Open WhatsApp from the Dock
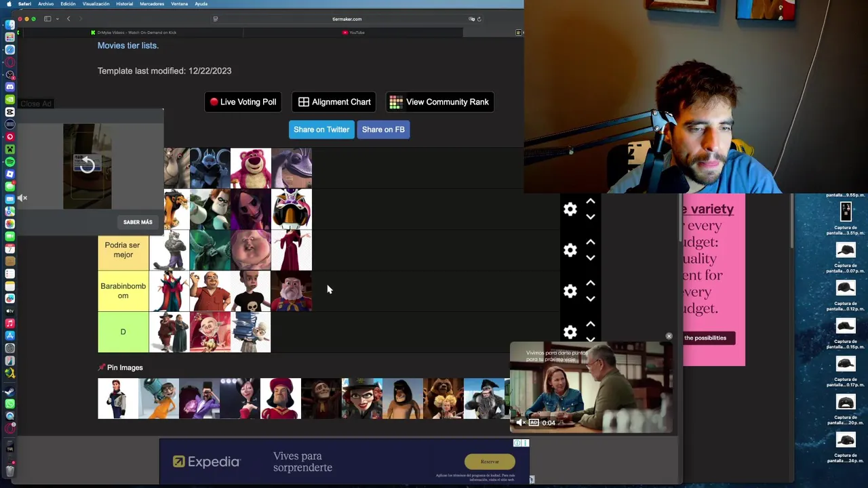Viewport: 868px width, 488px height. tap(9, 403)
